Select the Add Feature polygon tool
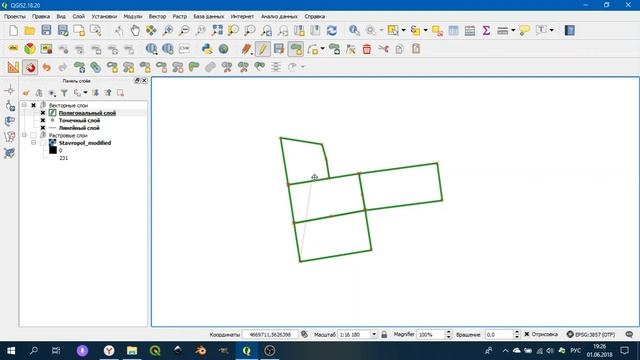This screenshot has width=640, height=360. [x=296, y=49]
